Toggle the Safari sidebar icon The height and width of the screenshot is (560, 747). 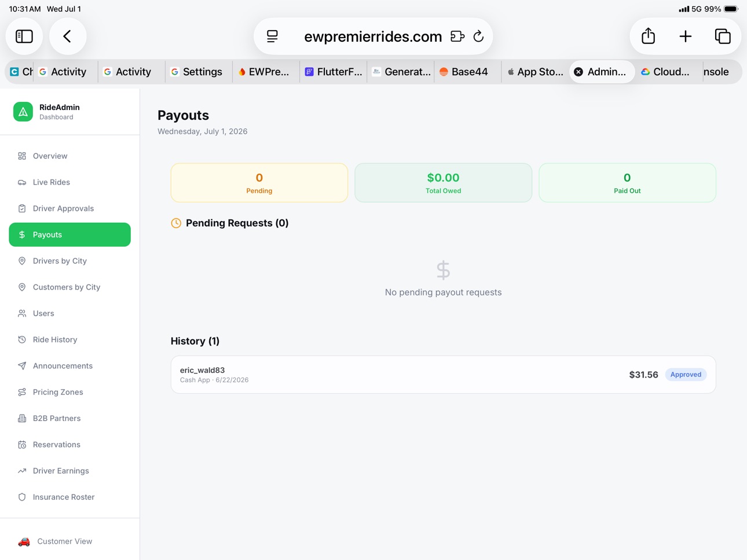tap(24, 36)
